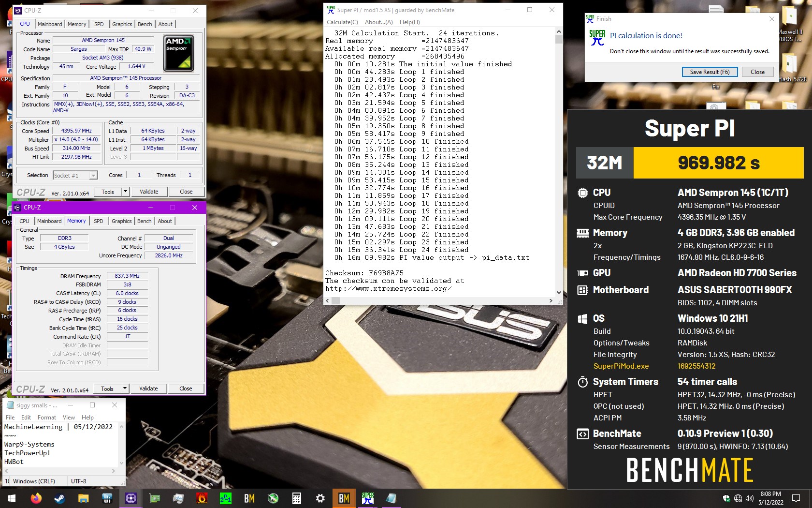
Task: Click Super PI scrollbar down arrow
Action: point(559,292)
